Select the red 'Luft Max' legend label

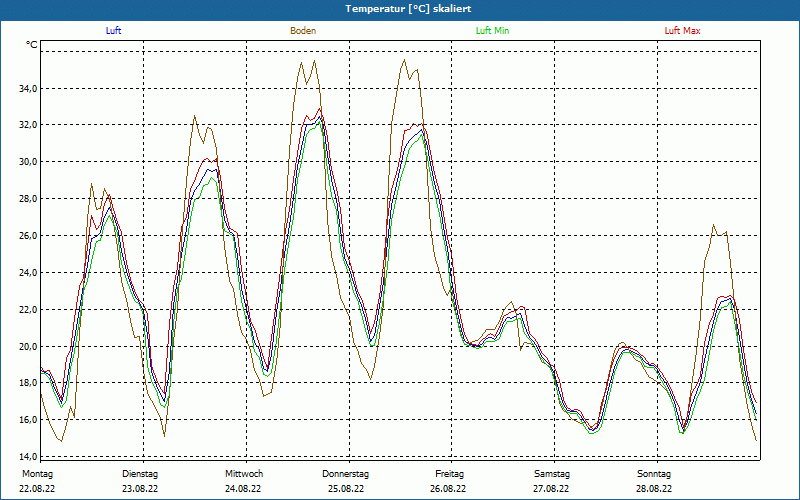coord(682,31)
